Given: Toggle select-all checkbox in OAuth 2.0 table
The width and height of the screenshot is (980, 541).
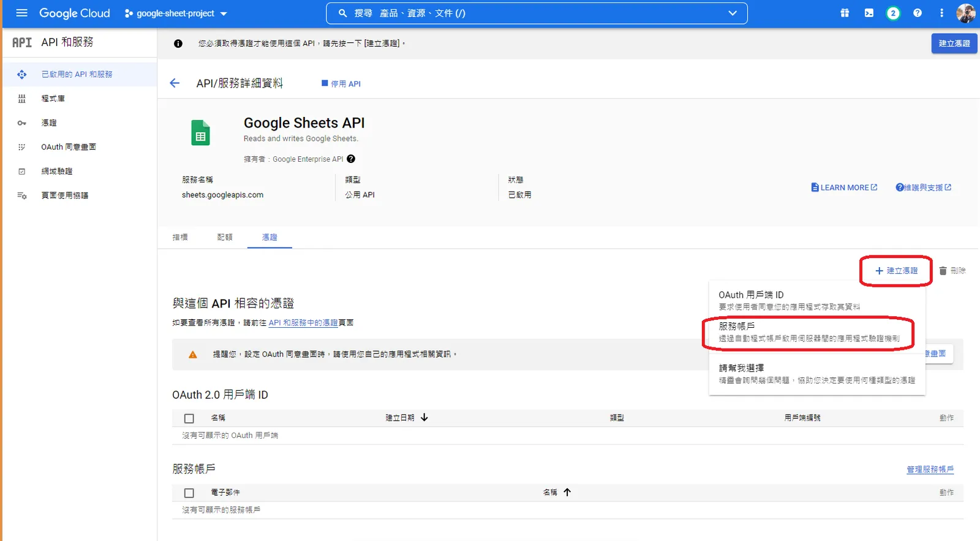Looking at the screenshot, I should pos(189,418).
